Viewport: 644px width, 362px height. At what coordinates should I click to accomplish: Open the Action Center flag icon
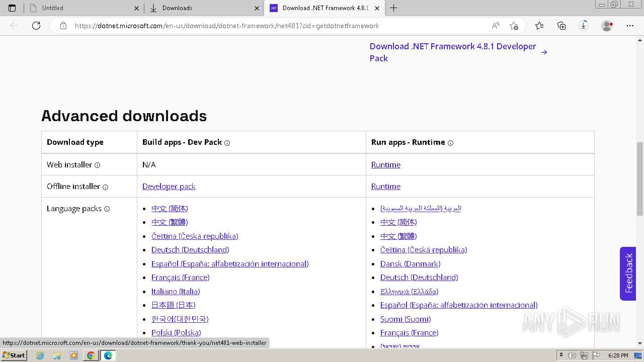pos(596,355)
